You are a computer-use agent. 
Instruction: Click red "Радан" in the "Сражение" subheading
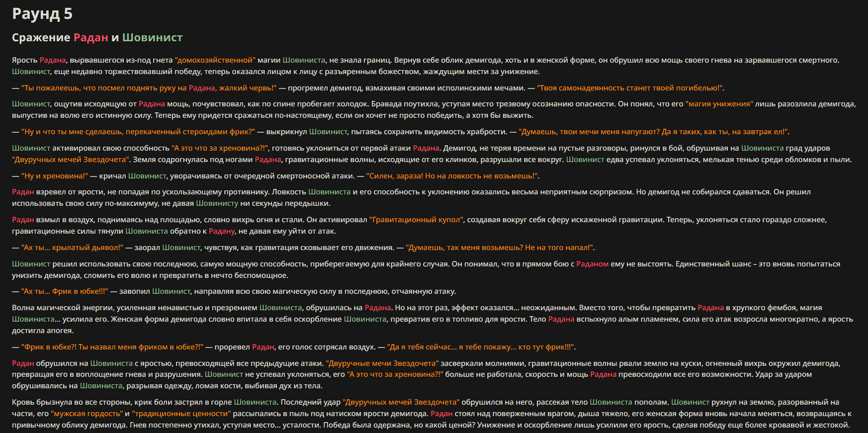coord(91,38)
